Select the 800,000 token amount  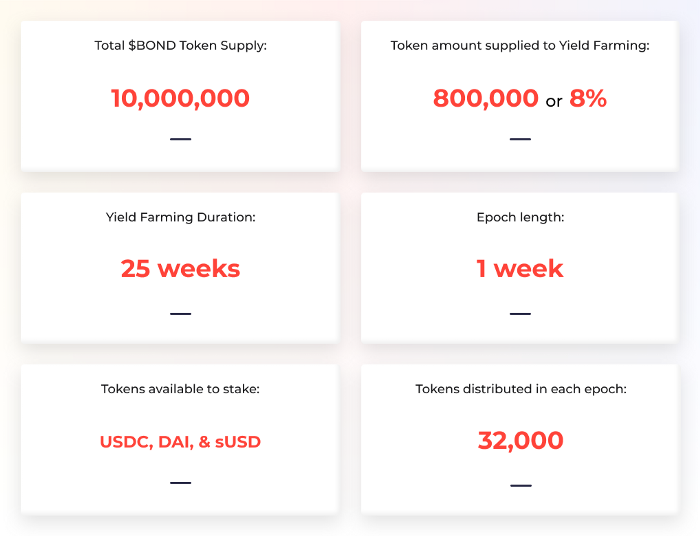pos(486,98)
